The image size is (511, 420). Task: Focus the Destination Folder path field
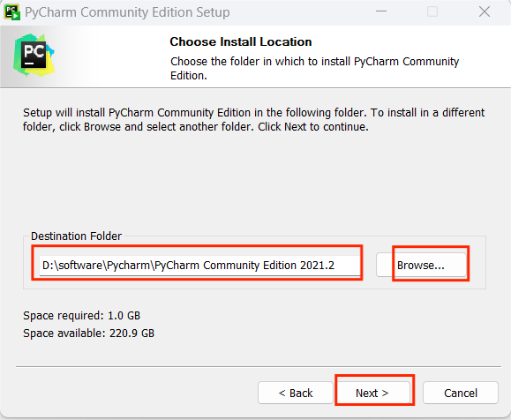tap(199, 266)
